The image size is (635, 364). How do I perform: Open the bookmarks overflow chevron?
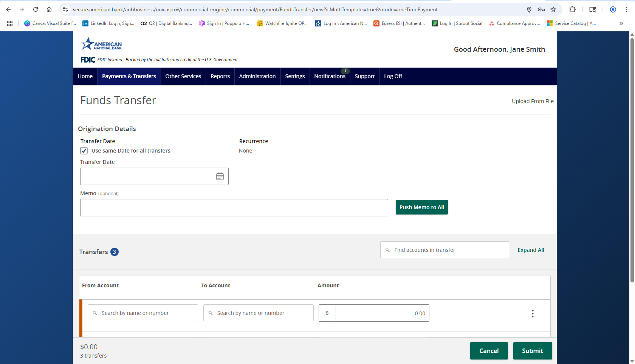point(621,23)
